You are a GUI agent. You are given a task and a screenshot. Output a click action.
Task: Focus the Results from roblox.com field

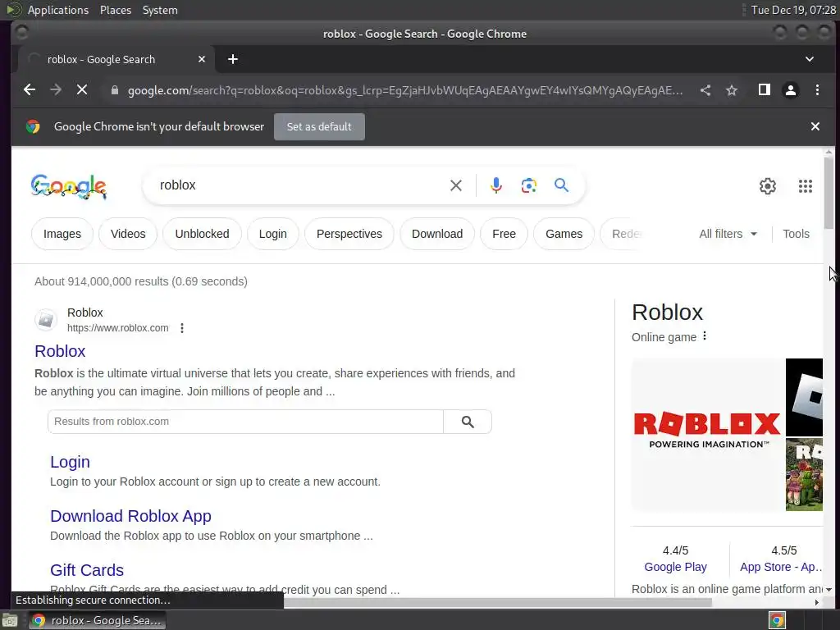[245, 422]
